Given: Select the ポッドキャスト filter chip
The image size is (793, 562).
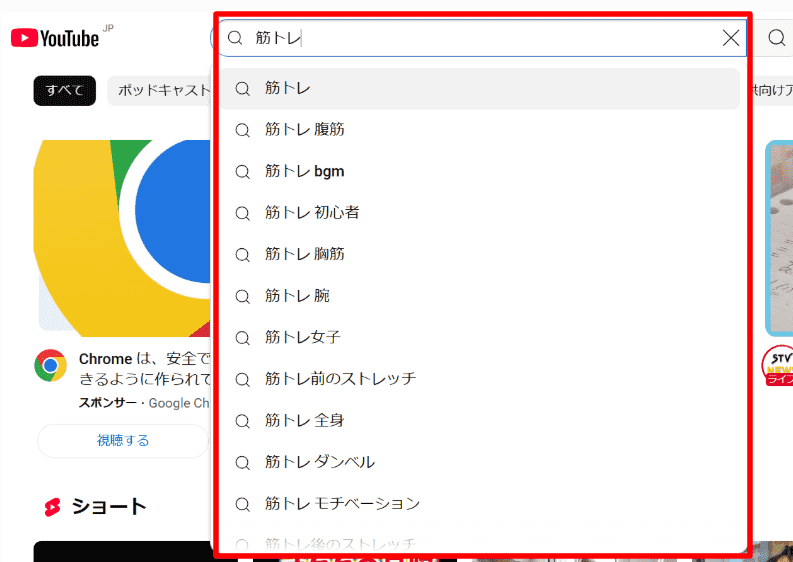Looking at the screenshot, I should click(x=160, y=90).
